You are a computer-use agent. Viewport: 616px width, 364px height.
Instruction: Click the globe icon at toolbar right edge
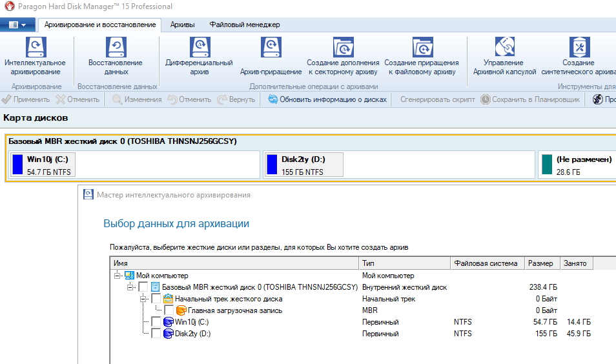click(597, 99)
